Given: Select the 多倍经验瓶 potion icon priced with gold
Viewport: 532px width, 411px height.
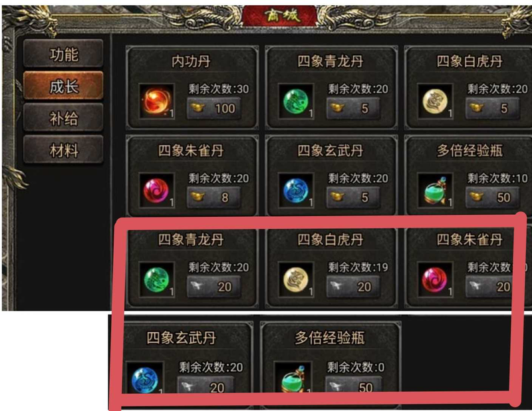Looking at the screenshot, I should pos(435,190).
